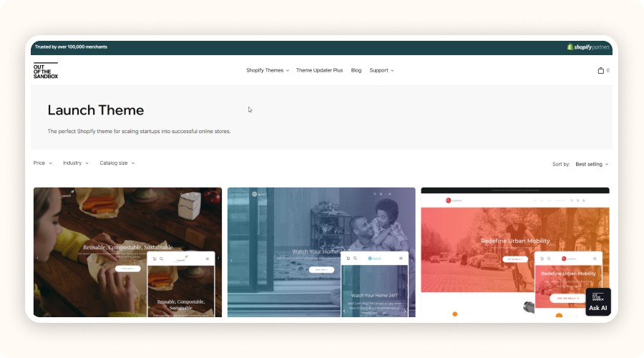Open the Theme Updater Plus page
Screen dimensions: 644x358
pyautogui.click(x=319, y=70)
